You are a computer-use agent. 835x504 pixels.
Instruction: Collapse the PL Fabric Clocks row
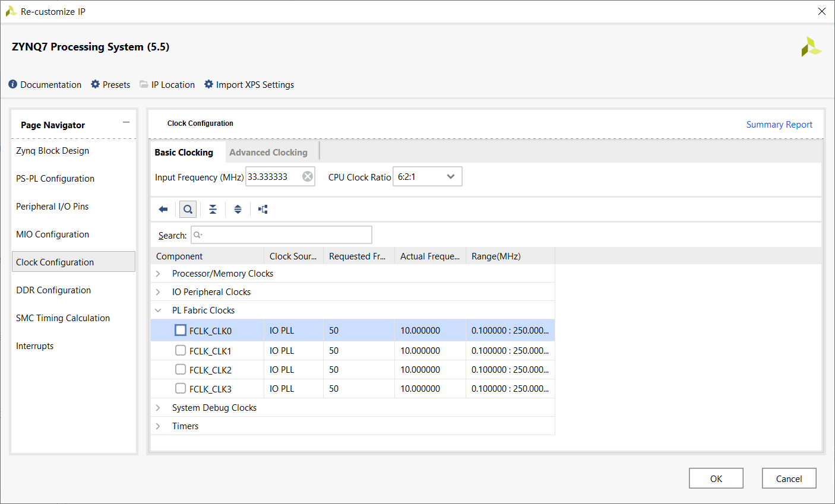click(158, 310)
